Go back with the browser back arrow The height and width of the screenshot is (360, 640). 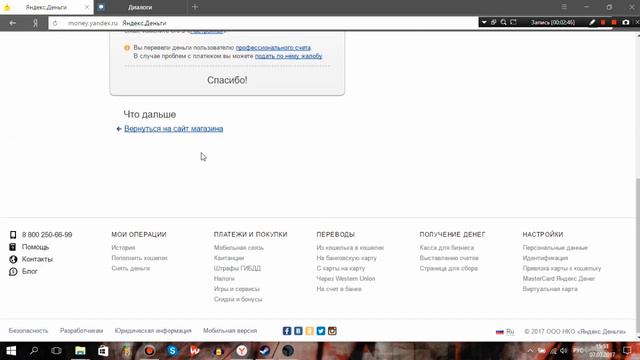(x=12, y=23)
